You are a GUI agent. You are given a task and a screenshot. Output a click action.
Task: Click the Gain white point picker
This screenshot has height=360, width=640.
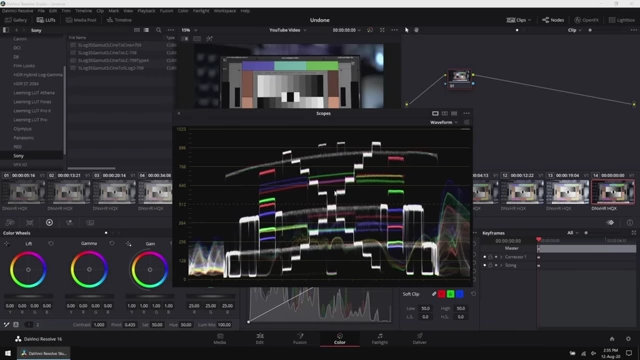[x=129, y=243]
